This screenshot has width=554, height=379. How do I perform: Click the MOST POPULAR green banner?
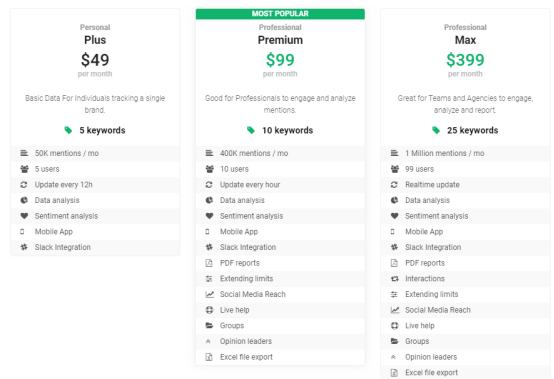[280, 14]
